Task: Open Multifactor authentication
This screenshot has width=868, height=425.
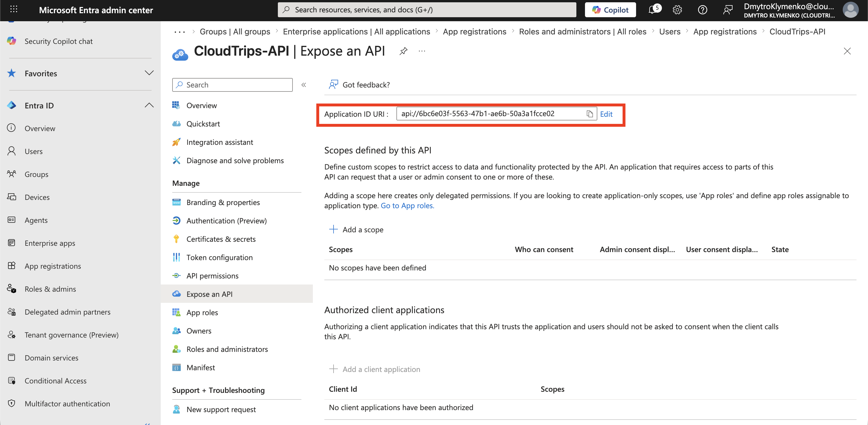Action: 67,403
